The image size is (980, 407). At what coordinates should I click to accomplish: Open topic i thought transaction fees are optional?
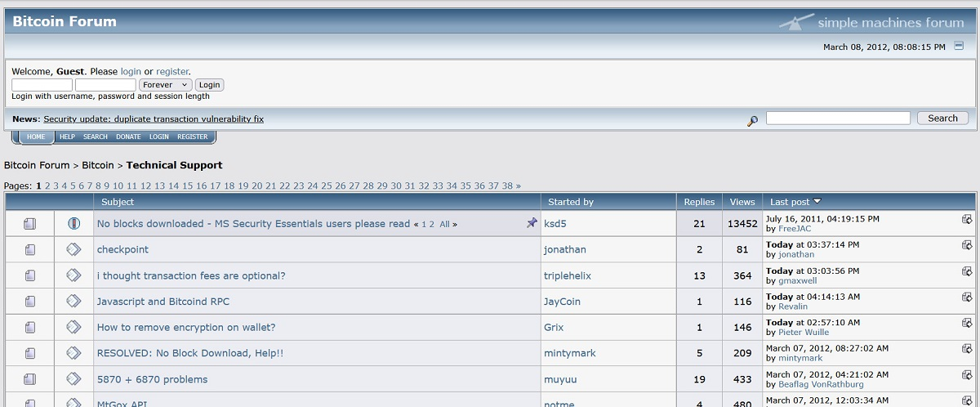pyautogui.click(x=191, y=275)
